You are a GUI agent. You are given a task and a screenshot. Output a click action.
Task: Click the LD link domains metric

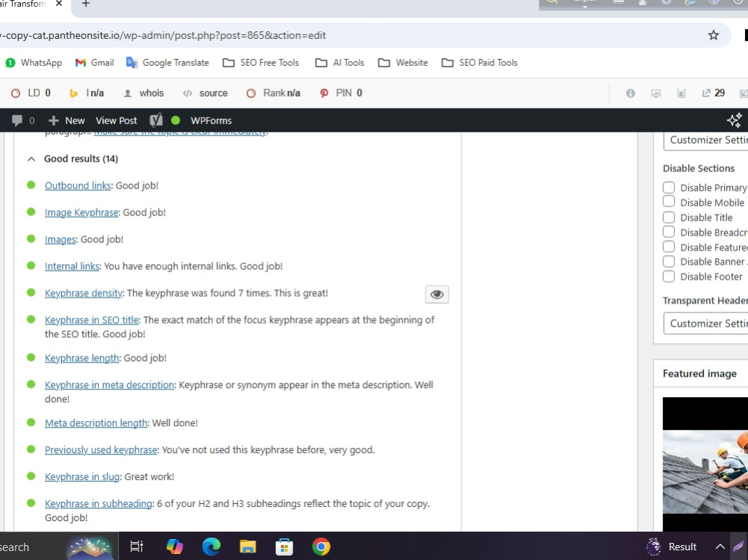point(31,93)
